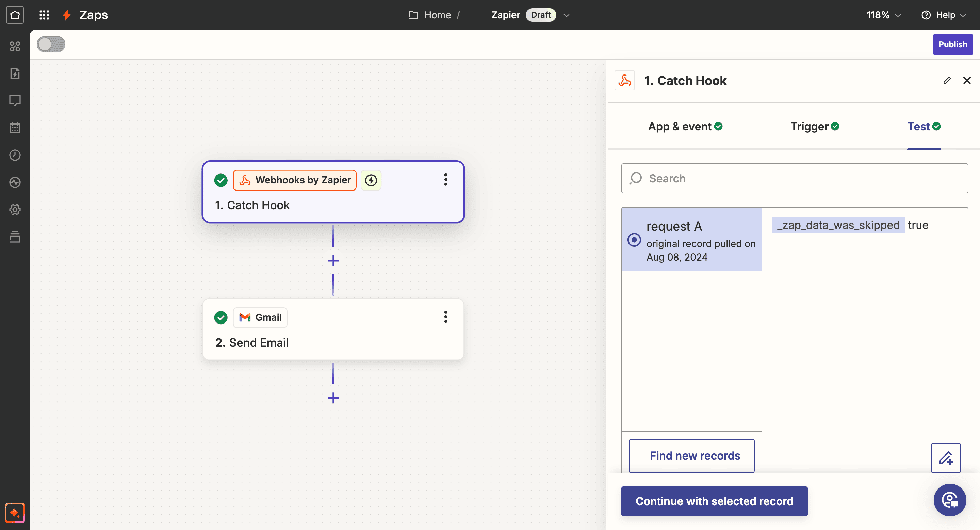Image resolution: width=980 pixels, height=530 pixels.
Task: Open the comments icon in left sidebar
Action: tap(15, 100)
